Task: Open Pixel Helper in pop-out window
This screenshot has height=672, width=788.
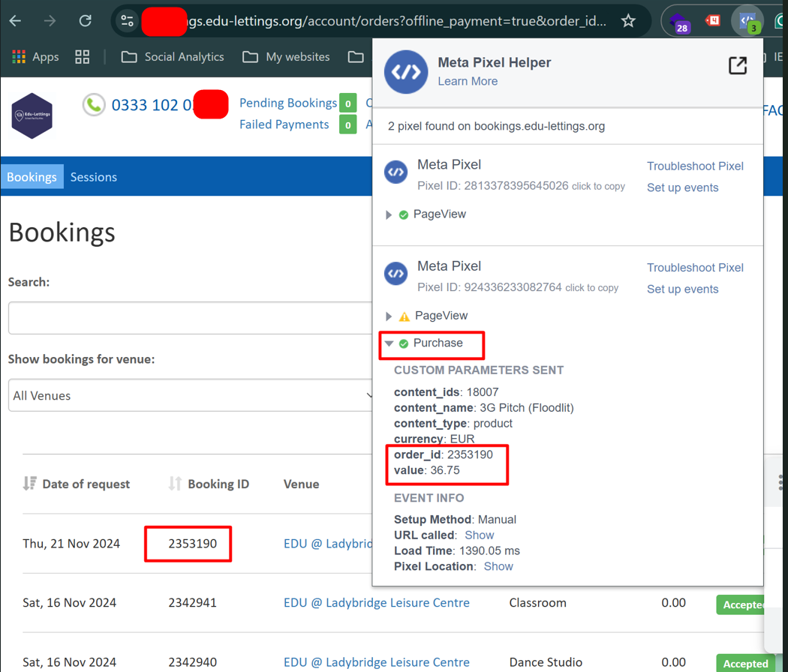Action: tap(738, 66)
